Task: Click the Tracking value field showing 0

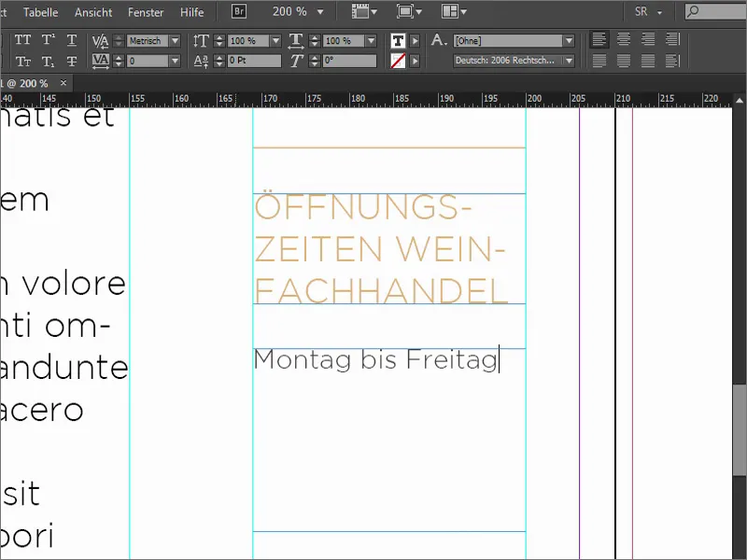Action: tap(148, 61)
